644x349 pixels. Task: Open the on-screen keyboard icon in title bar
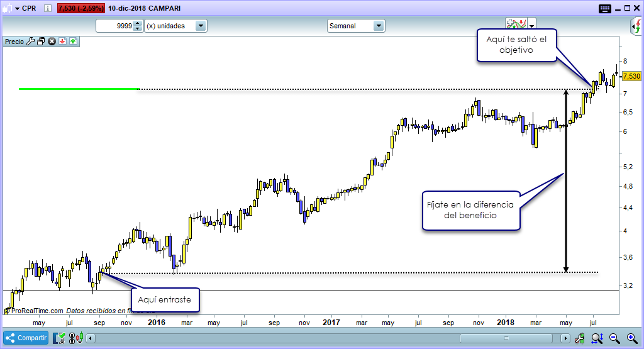tap(605, 9)
